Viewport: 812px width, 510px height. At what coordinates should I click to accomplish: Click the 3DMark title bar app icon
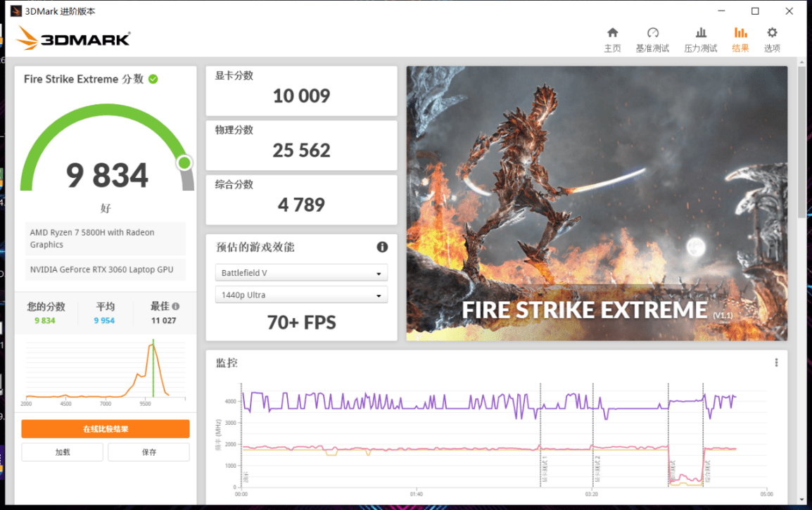[x=16, y=11]
